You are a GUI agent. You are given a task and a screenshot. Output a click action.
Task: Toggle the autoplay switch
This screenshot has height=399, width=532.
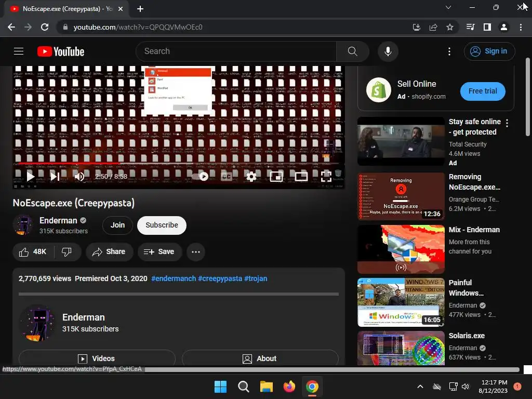click(x=200, y=177)
